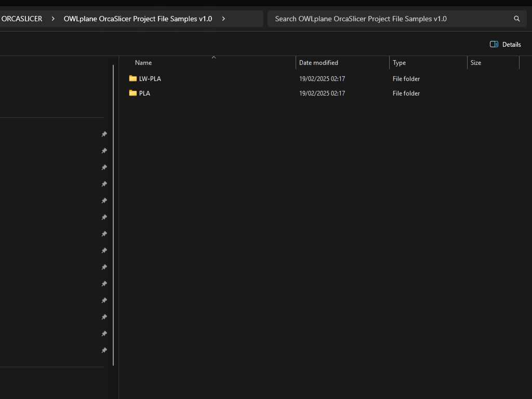Image resolution: width=532 pixels, height=399 pixels.
Task: Sort by the Date modified column header
Action: point(318,63)
